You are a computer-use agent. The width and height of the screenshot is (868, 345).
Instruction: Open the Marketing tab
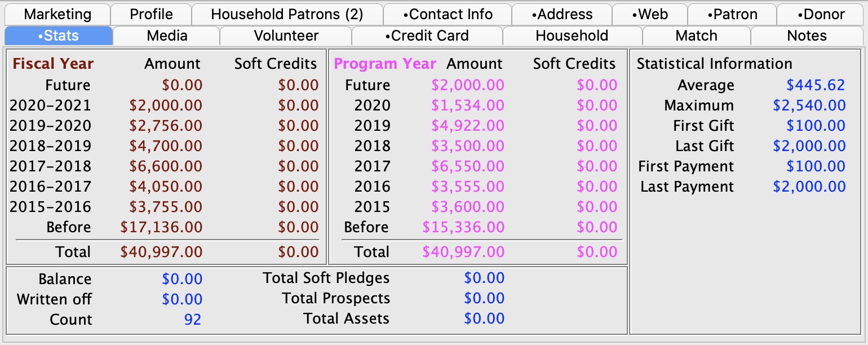(x=57, y=14)
